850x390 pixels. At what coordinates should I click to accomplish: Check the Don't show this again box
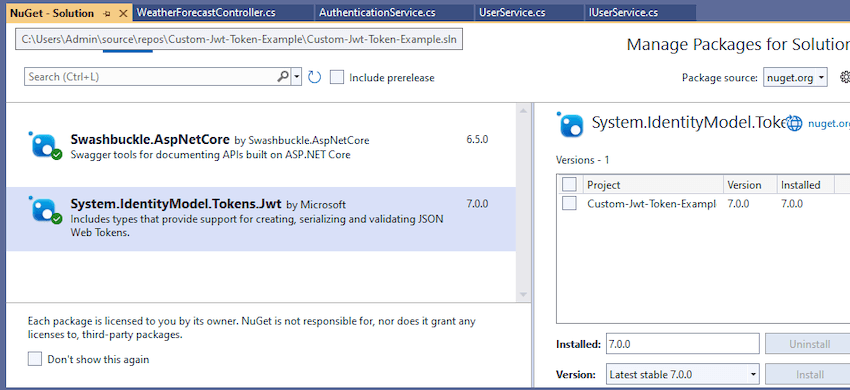35,359
